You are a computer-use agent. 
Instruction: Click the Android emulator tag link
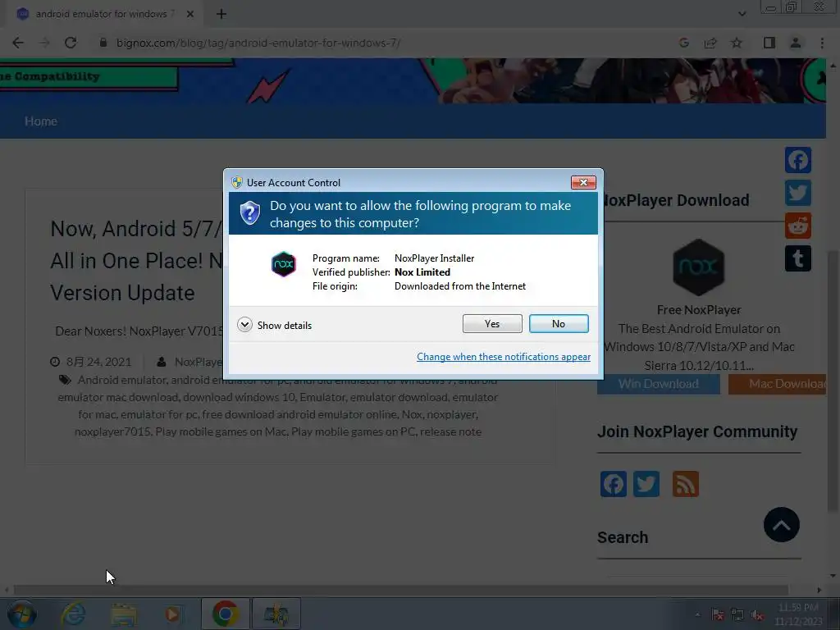pos(122,380)
